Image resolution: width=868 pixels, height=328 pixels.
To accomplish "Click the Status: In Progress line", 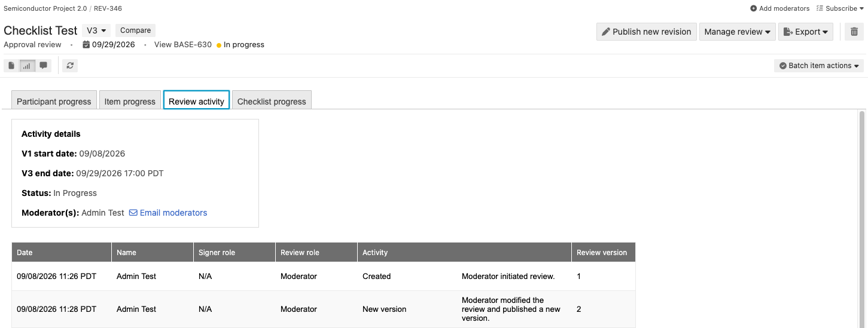I will (59, 193).
